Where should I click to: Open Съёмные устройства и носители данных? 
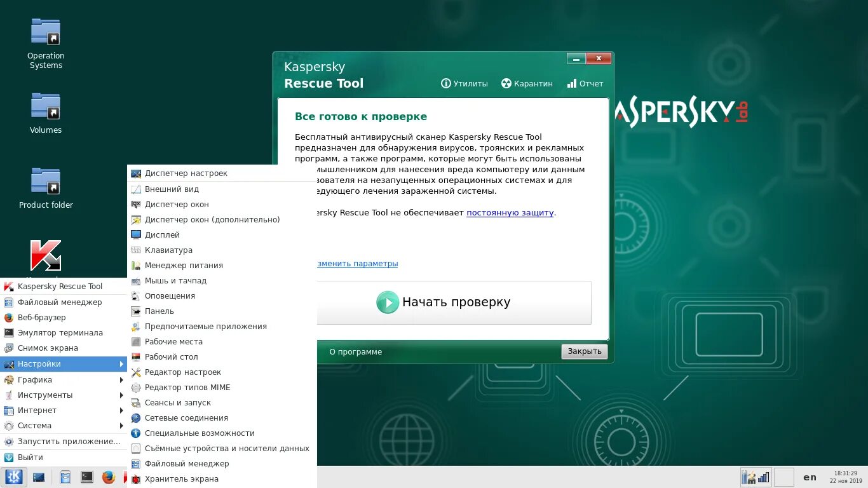tap(222, 449)
